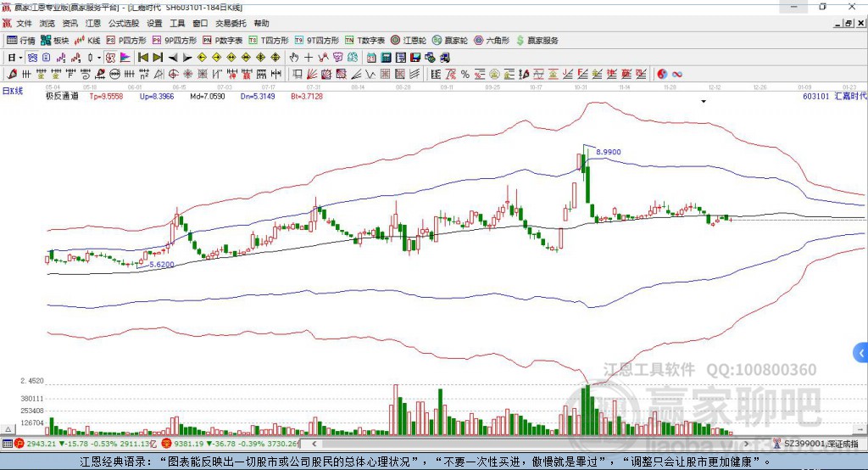Image resolution: width=868 pixels, height=470 pixels.
Task: Open the 江恩 menu
Action: click(93, 23)
